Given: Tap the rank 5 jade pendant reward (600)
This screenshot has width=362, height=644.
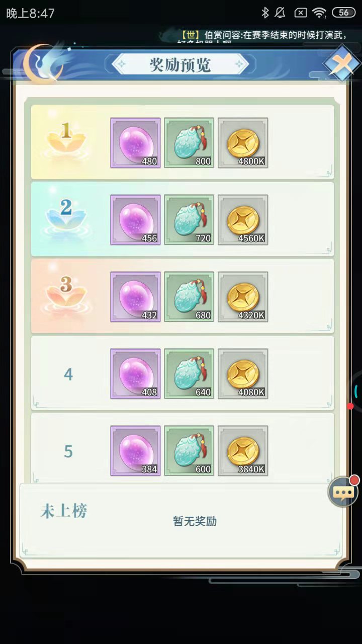Looking at the screenshot, I should [x=189, y=451].
